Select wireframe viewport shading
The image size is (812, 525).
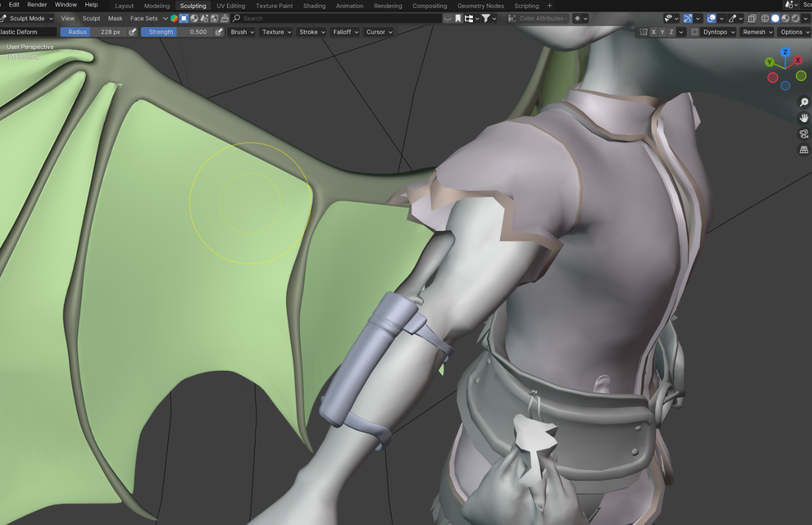click(x=765, y=18)
